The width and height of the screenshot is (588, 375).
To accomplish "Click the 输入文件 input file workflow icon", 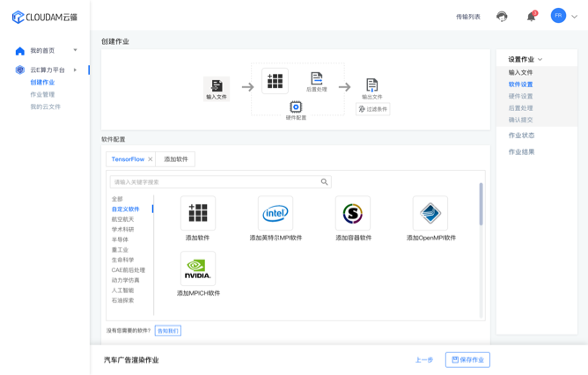I will coord(217,86).
